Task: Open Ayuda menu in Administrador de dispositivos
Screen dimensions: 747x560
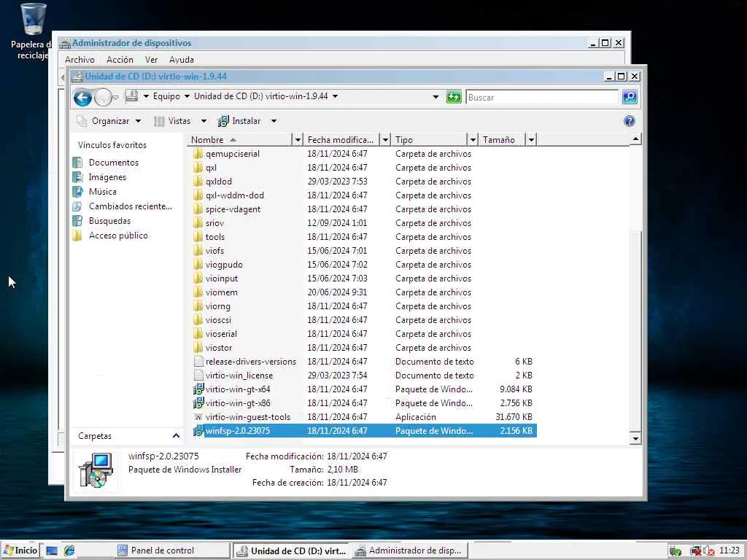Action: (181, 60)
